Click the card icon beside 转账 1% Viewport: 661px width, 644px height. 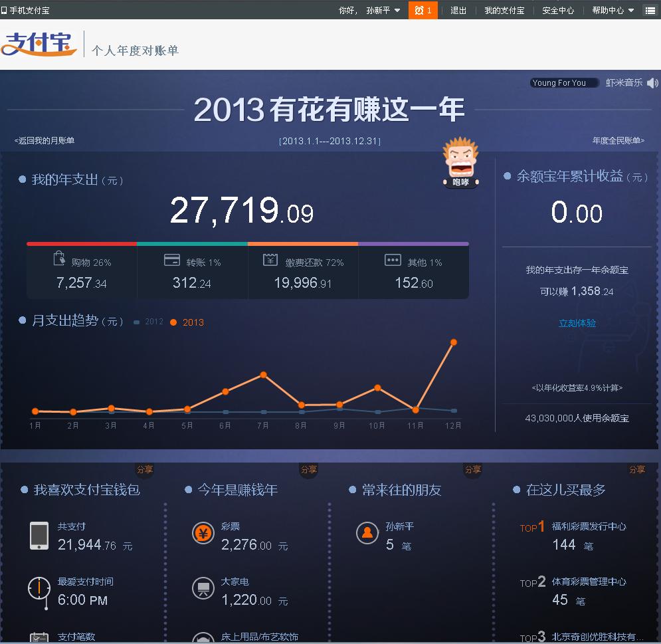click(172, 260)
